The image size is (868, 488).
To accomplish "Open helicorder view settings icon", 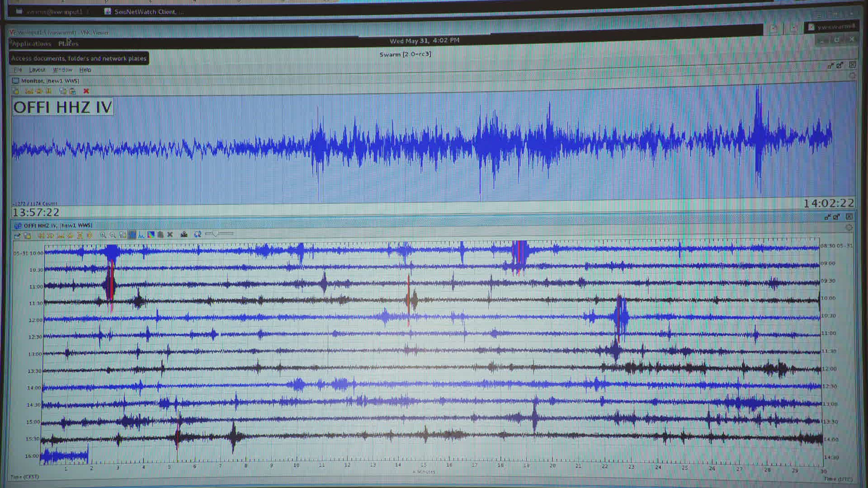I will coord(28,235).
